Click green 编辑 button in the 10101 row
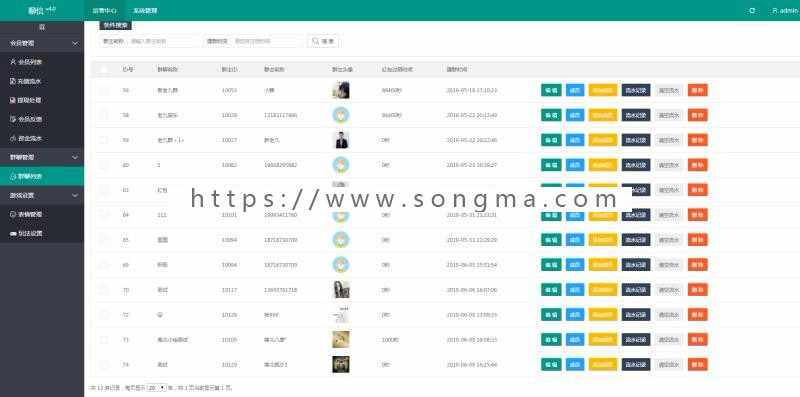Viewport: 800px width, 397px height. coord(551,215)
